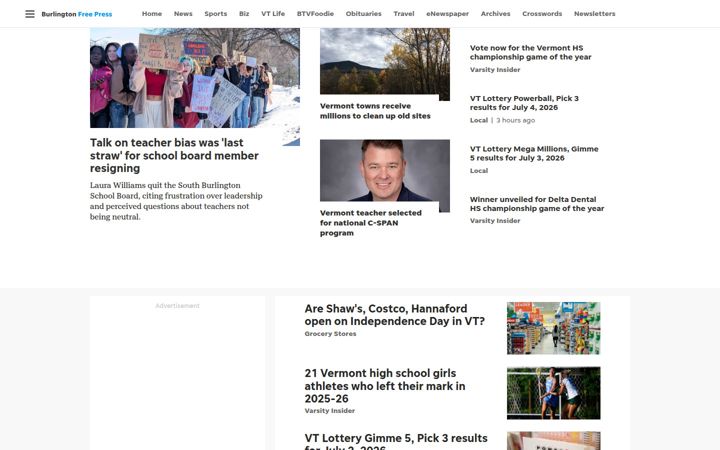Read '21 Vermont high school girls athletes' story
Screen dimensions: 720x450
(x=385, y=386)
